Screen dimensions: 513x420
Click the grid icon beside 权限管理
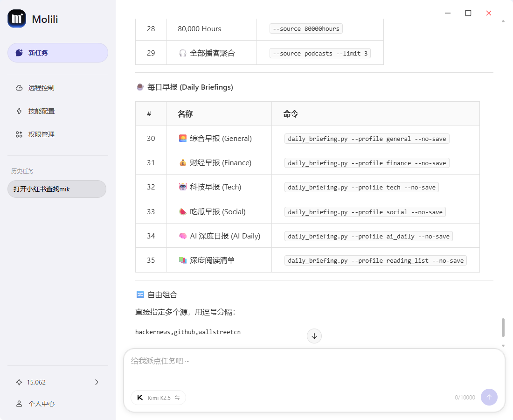point(19,134)
